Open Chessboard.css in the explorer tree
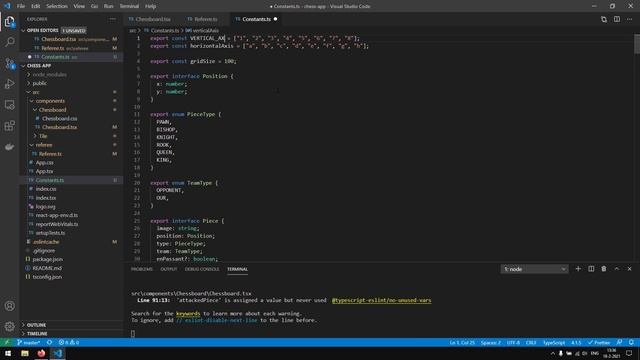The width and height of the screenshot is (640, 360). tap(59, 118)
